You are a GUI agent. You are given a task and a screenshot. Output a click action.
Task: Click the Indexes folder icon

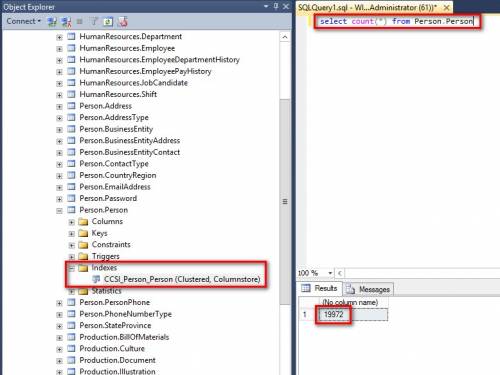point(83,268)
